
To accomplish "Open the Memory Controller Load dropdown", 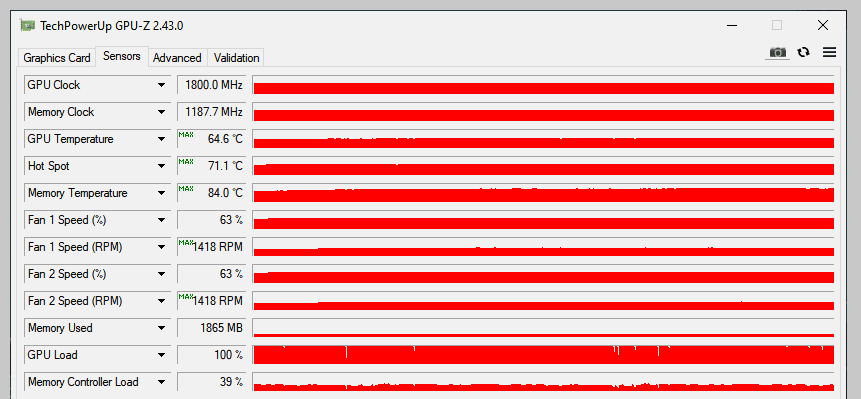I will coord(161,382).
